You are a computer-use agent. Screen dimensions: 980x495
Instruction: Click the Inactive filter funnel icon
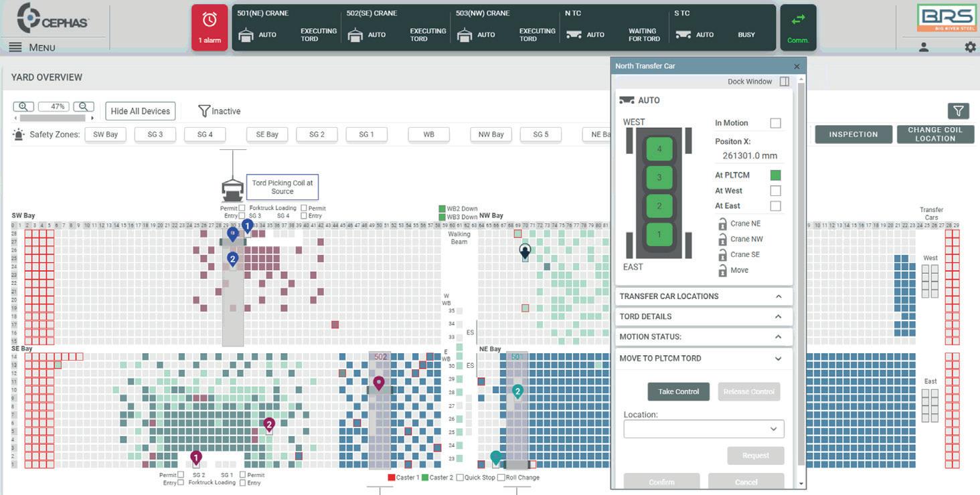pos(204,111)
